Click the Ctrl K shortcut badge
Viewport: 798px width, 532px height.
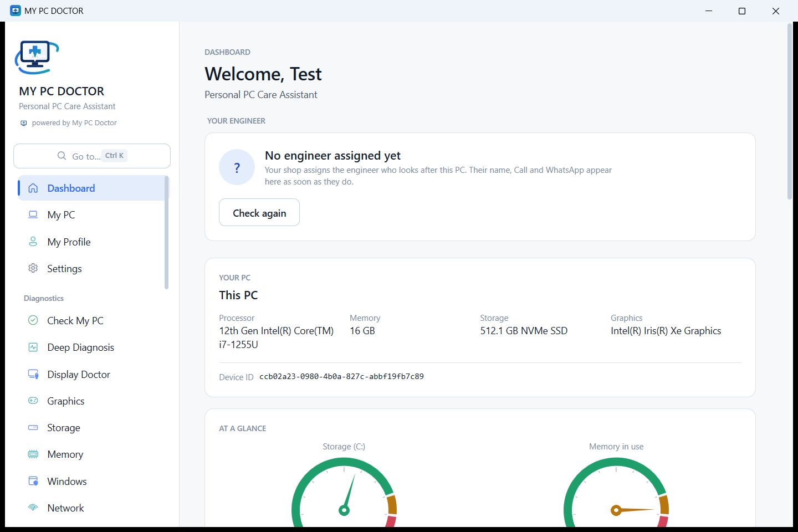click(115, 156)
